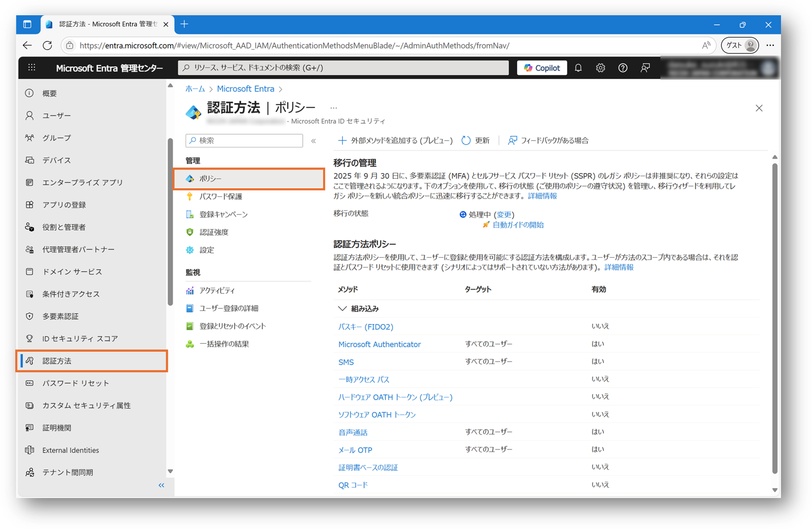The width and height of the screenshot is (812, 529).
Task: Collapse the left navigation with double chevron
Action: tap(161, 485)
